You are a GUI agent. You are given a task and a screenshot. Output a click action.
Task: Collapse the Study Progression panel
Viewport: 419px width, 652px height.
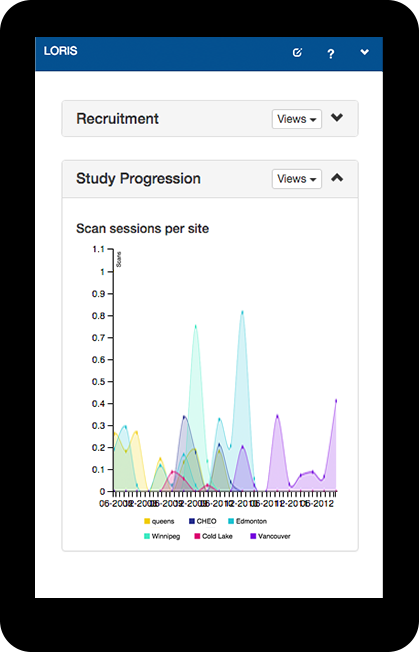pos(337,178)
